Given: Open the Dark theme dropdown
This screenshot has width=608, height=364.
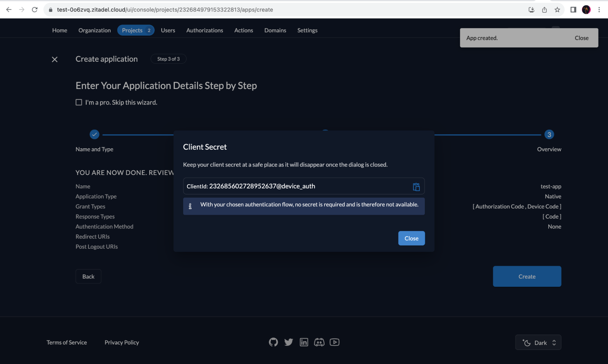Looking at the screenshot, I should (538, 342).
